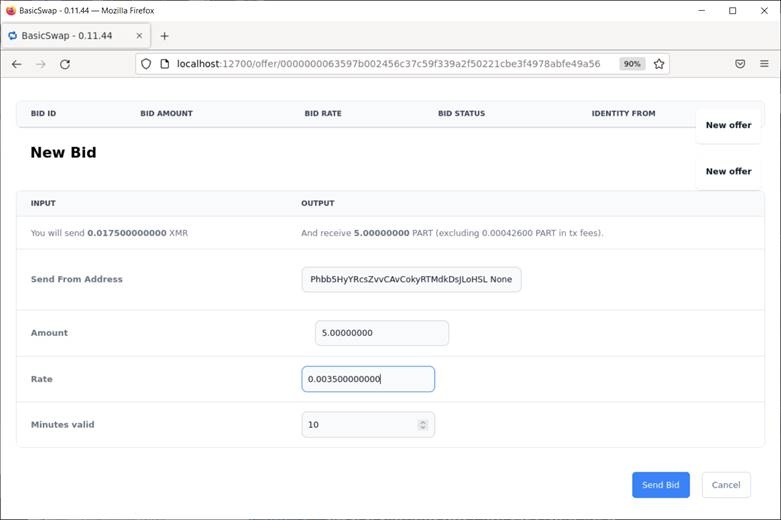Click the Rate input field
781x520 pixels.
click(x=368, y=379)
